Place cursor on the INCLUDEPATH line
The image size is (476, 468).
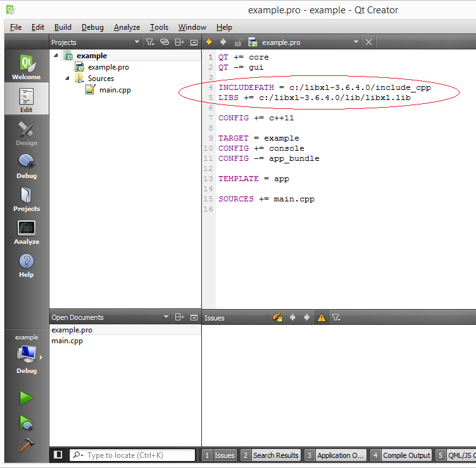(325, 87)
